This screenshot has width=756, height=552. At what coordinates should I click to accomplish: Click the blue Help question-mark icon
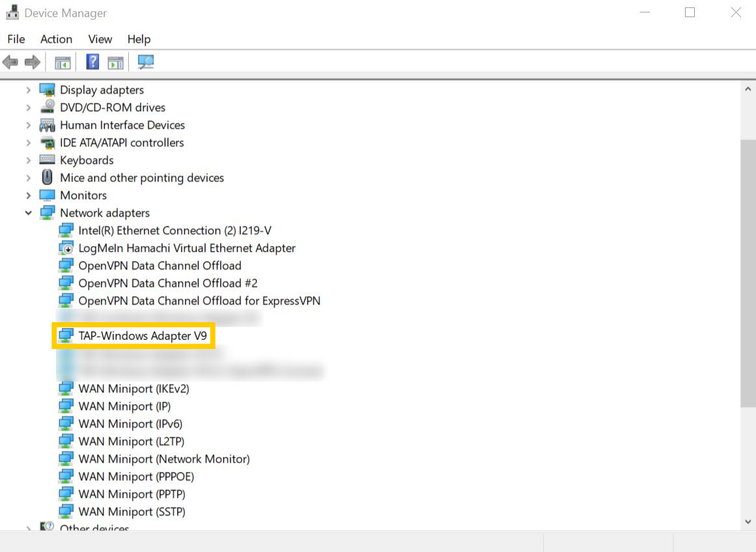(x=92, y=62)
